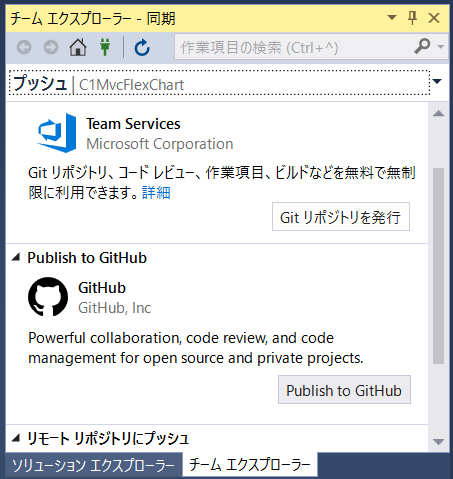Go forward with the Forward arrow icon

point(51,48)
